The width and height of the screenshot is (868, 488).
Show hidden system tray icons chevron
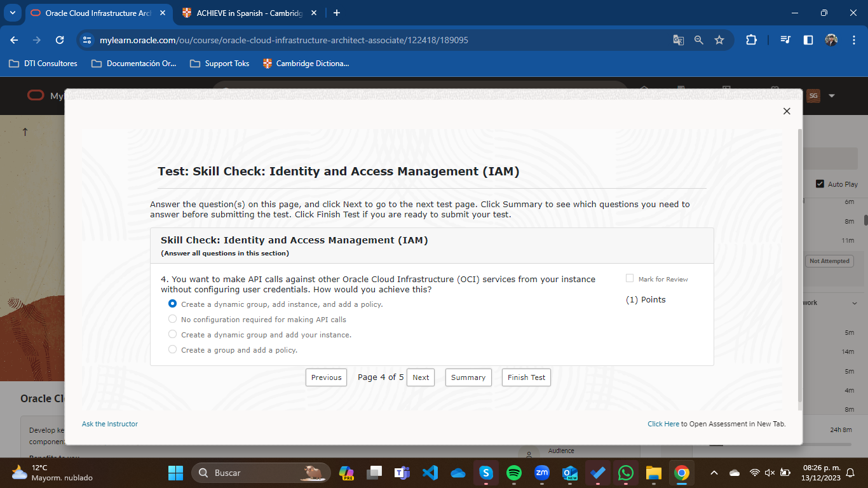[x=714, y=473]
